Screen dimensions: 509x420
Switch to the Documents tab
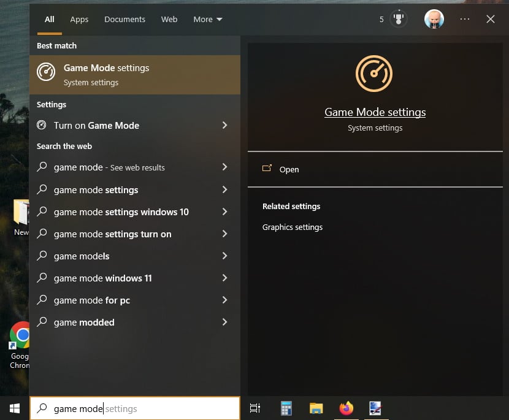124,19
